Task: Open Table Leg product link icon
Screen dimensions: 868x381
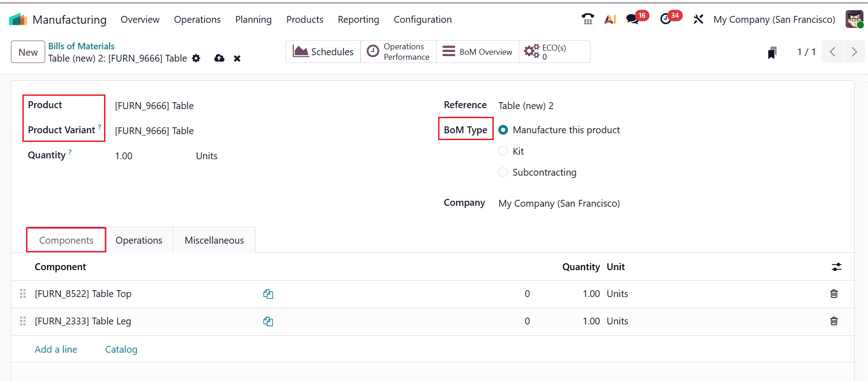Action: click(268, 322)
